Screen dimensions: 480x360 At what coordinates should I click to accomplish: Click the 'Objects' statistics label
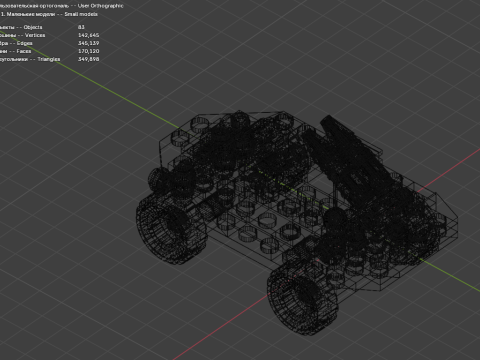33,27
